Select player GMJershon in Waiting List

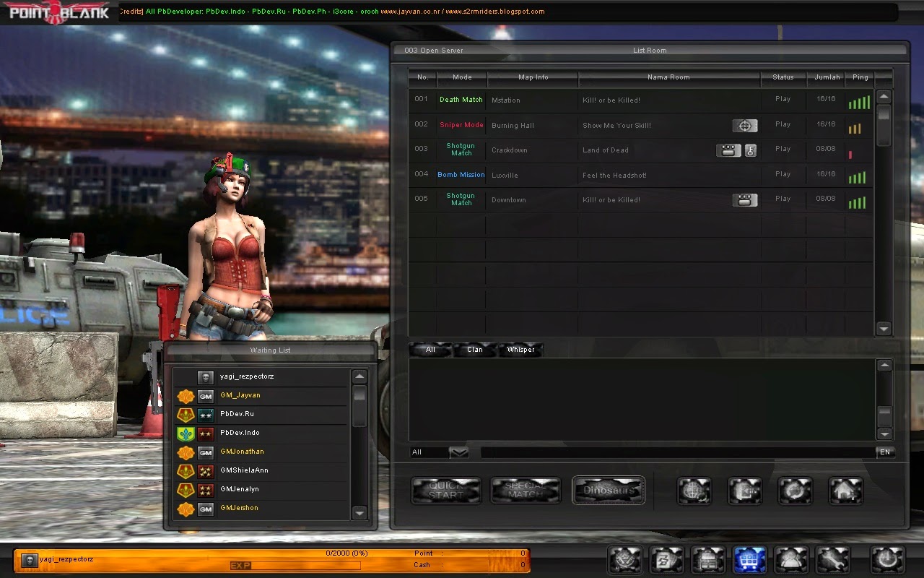(261, 509)
